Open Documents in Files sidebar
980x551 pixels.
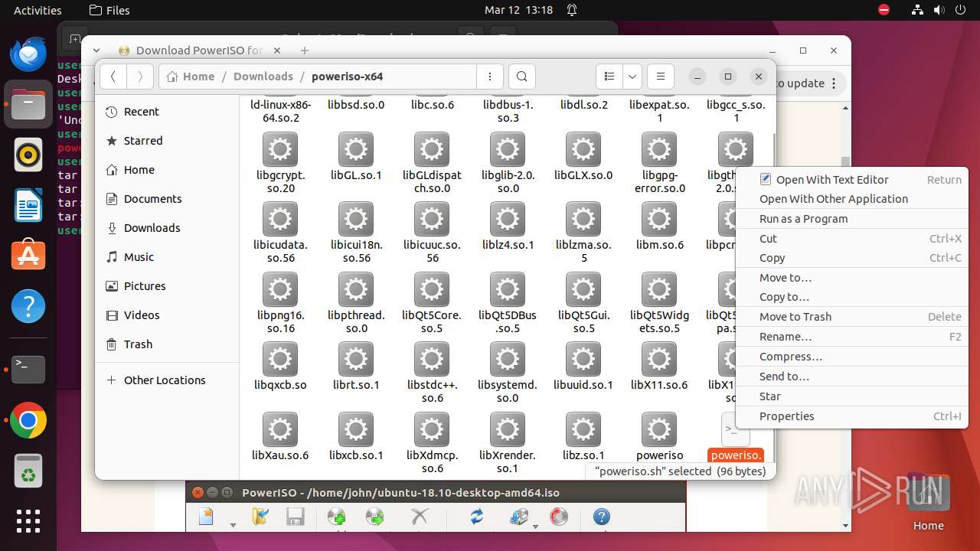167,199
